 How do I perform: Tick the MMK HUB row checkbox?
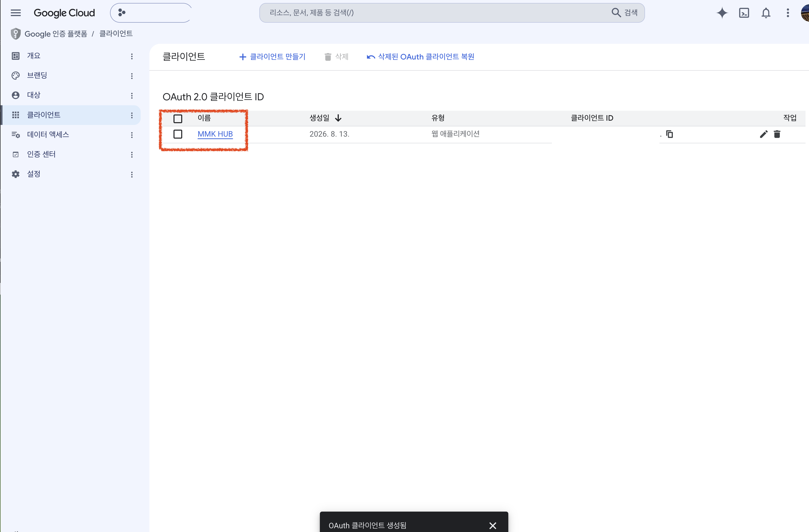pyautogui.click(x=178, y=134)
